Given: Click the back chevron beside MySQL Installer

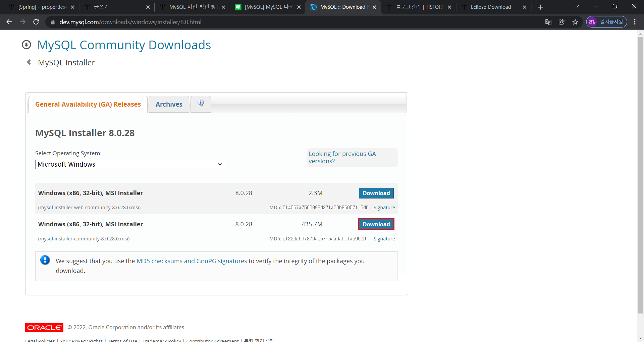Looking at the screenshot, I should pyautogui.click(x=29, y=62).
